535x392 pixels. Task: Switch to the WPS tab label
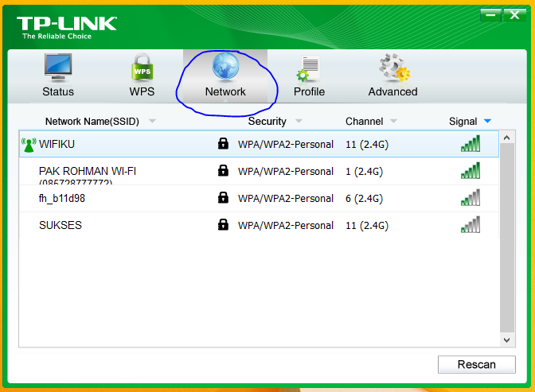(x=142, y=91)
